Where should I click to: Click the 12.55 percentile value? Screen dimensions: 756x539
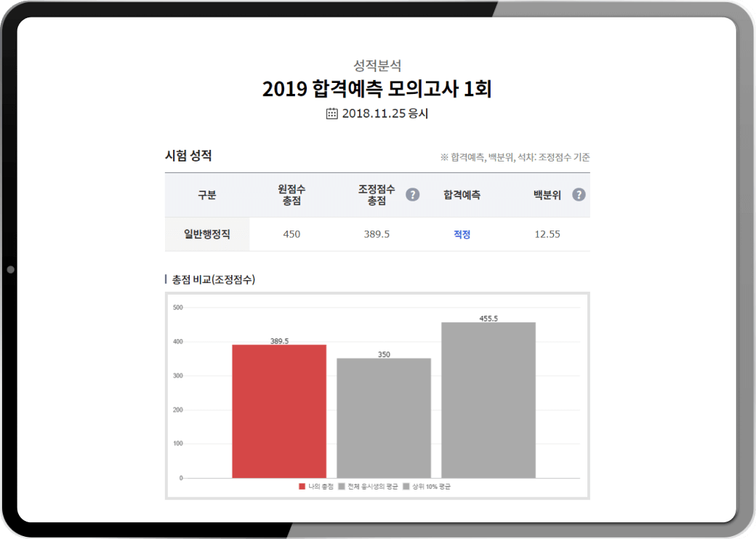[x=547, y=234]
